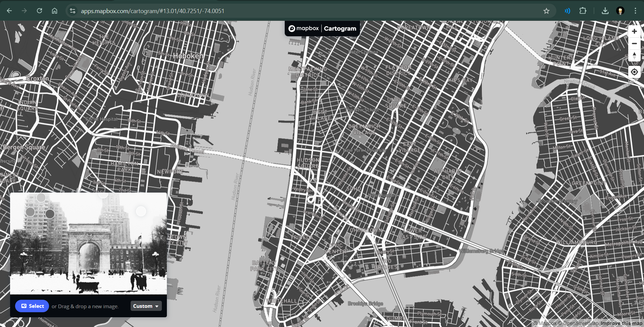
Task: Zoom in on the map
Action: 634,31
